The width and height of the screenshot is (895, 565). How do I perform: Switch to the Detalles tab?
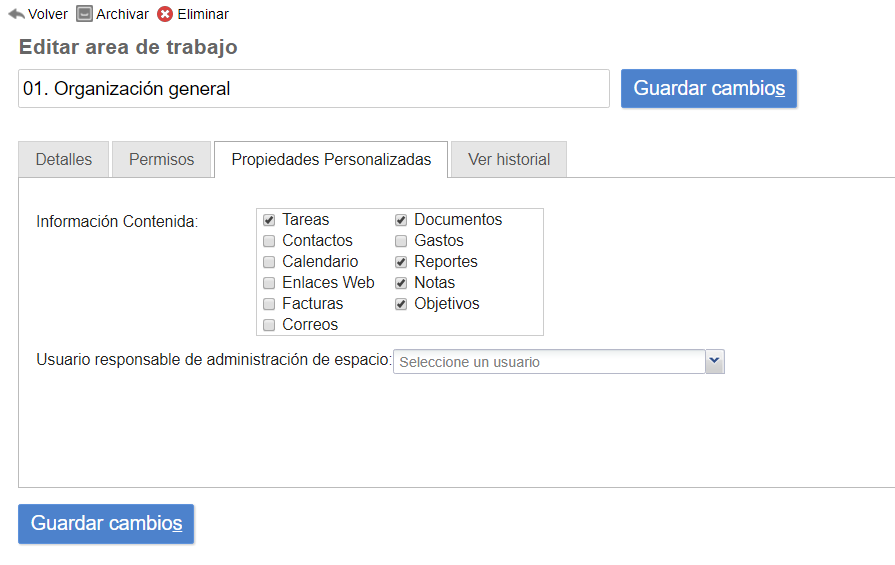tap(64, 160)
